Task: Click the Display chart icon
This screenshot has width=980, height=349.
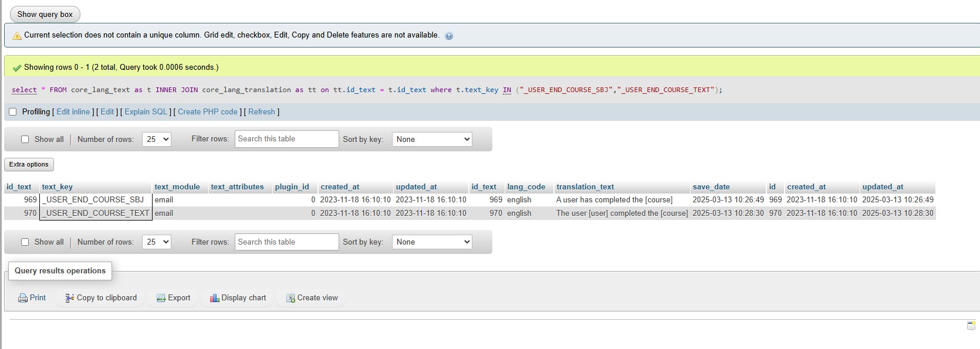Action: pyautogui.click(x=214, y=298)
